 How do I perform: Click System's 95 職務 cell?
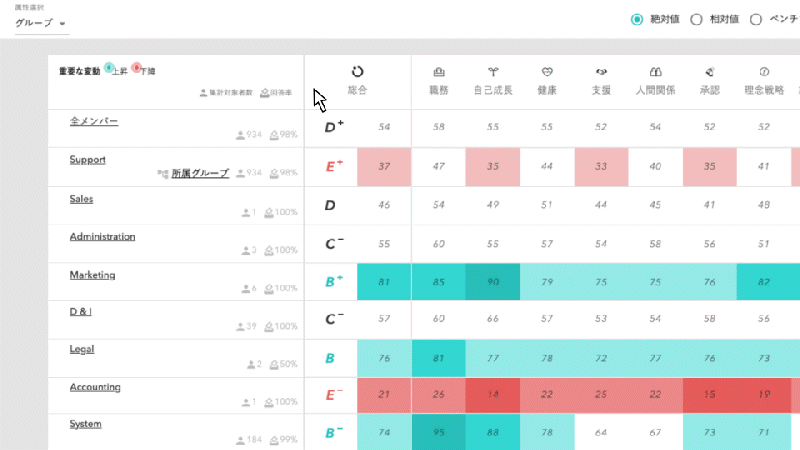pyautogui.click(x=439, y=432)
